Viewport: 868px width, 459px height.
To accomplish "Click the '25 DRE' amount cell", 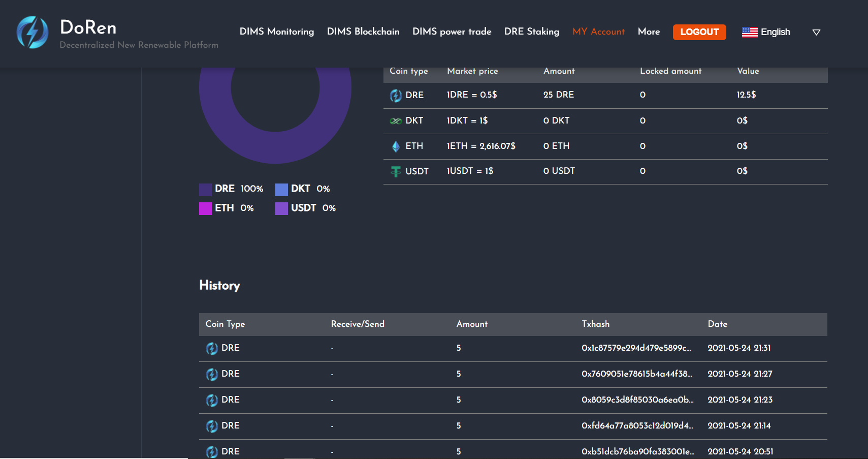I will point(559,95).
